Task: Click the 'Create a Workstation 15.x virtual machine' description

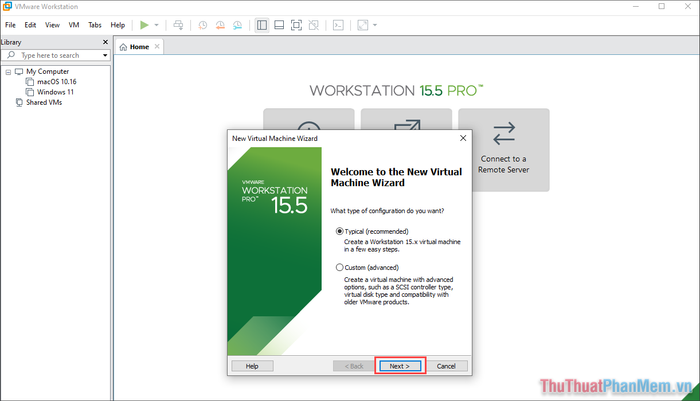Action: point(402,246)
